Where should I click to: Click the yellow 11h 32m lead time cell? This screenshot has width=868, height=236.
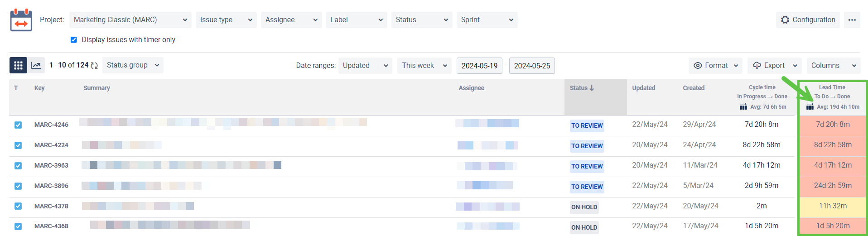coord(833,206)
